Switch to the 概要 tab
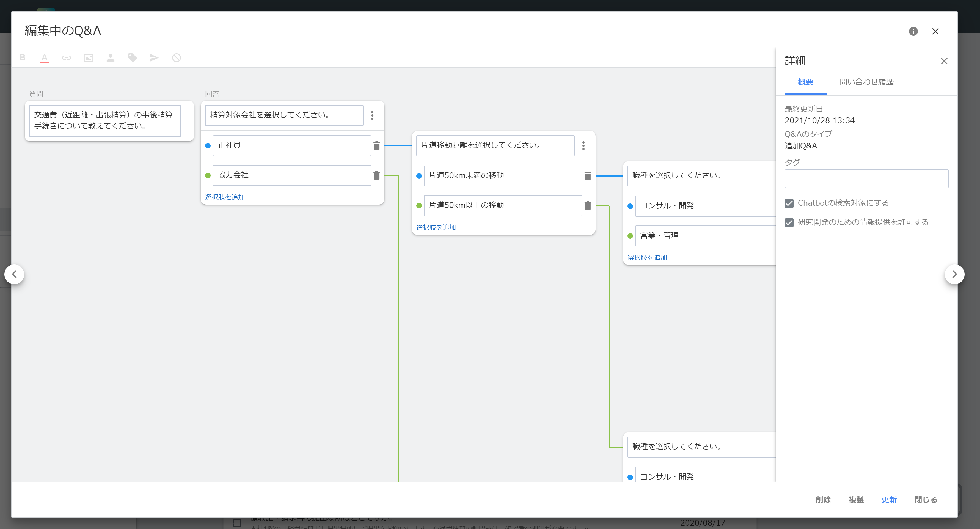980x529 pixels. [x=805, y=82]
